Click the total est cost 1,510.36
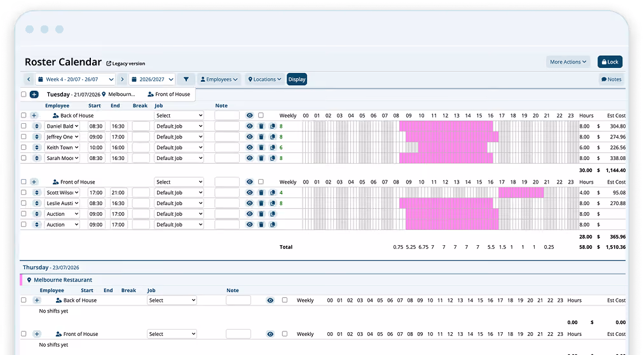The image size is (644, 355). [x=615, y=247]
